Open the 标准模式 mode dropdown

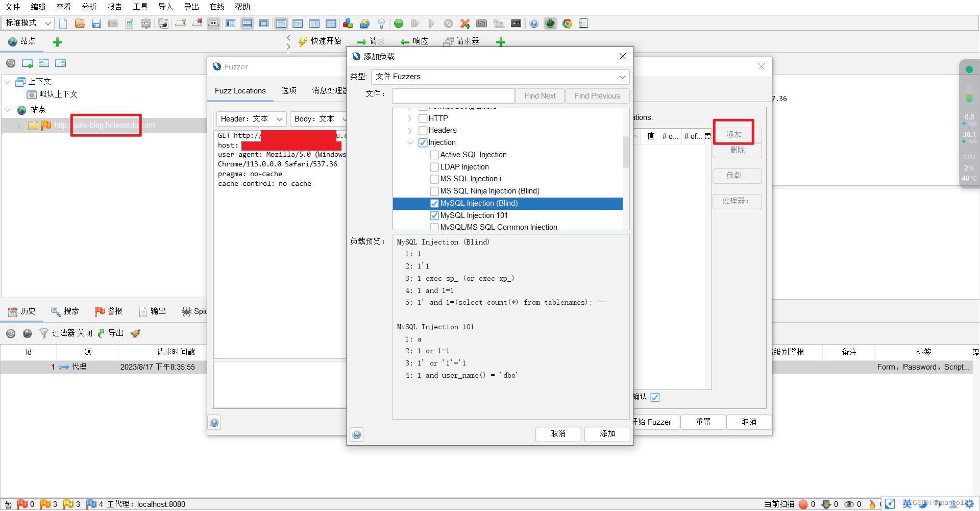[x=28, y=23]
